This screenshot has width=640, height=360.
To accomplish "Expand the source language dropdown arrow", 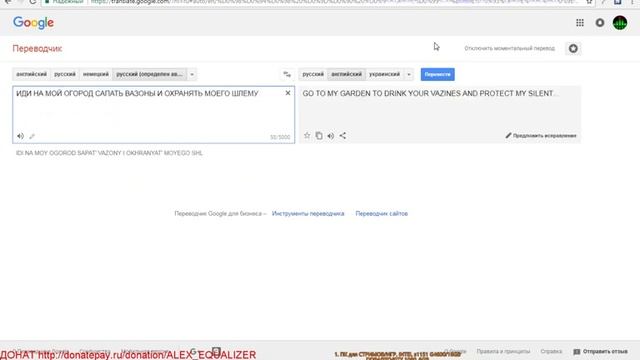I will click(x=192, y=74).
